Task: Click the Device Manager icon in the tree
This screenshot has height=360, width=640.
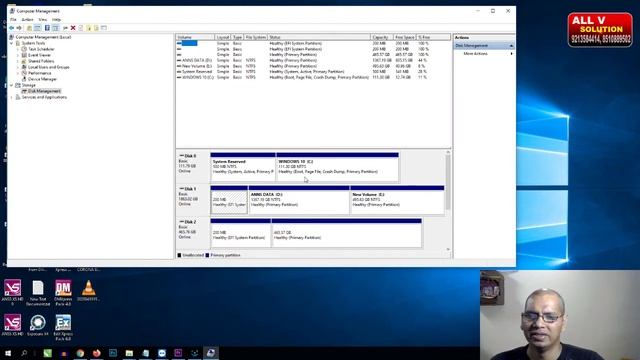Action: point(24,79)
